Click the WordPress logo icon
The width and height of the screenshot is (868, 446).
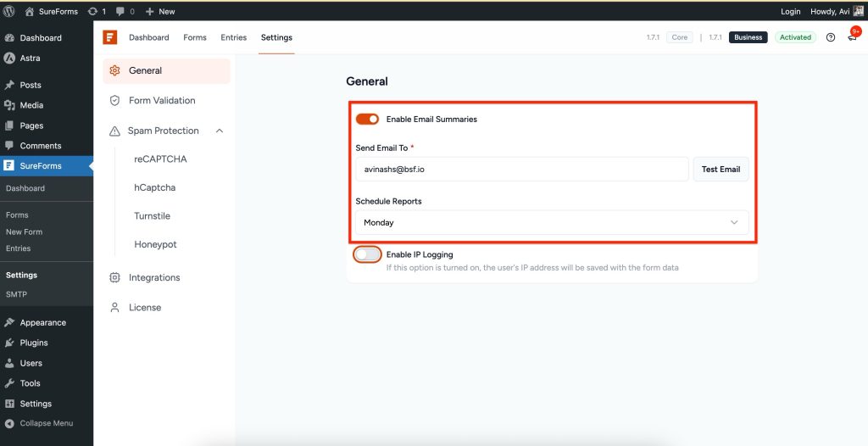click(8, 11)
